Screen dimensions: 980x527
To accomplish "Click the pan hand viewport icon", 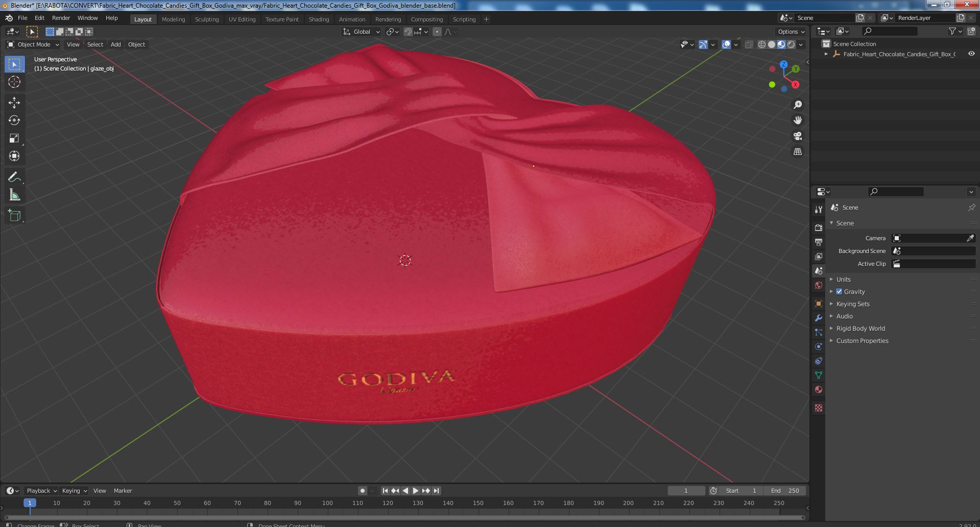I will 797,120.
